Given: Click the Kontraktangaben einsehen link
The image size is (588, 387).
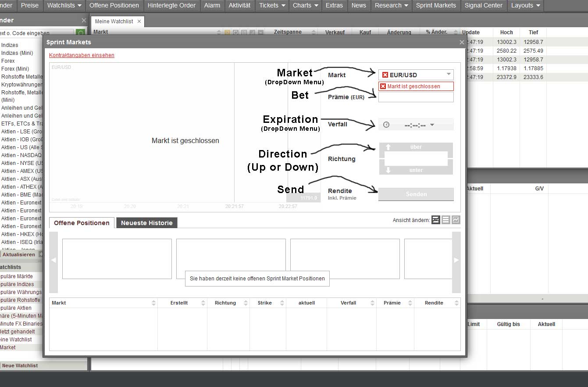Looking at the screenshot, I should click(x=81, y=55).
